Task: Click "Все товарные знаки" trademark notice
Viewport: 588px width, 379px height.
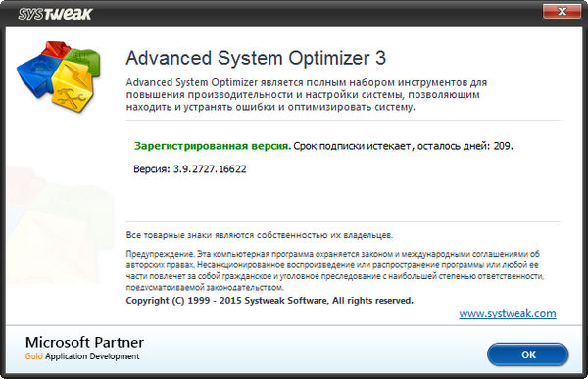Action: pos(260,235)
